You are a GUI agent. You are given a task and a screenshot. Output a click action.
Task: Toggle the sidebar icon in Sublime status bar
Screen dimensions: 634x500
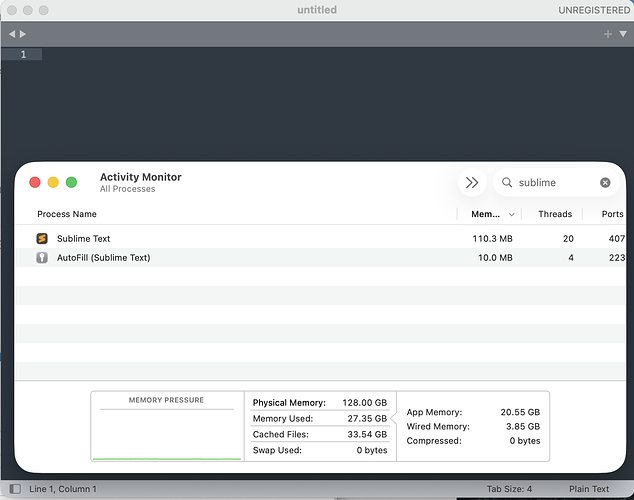click(x=15, y=489)
